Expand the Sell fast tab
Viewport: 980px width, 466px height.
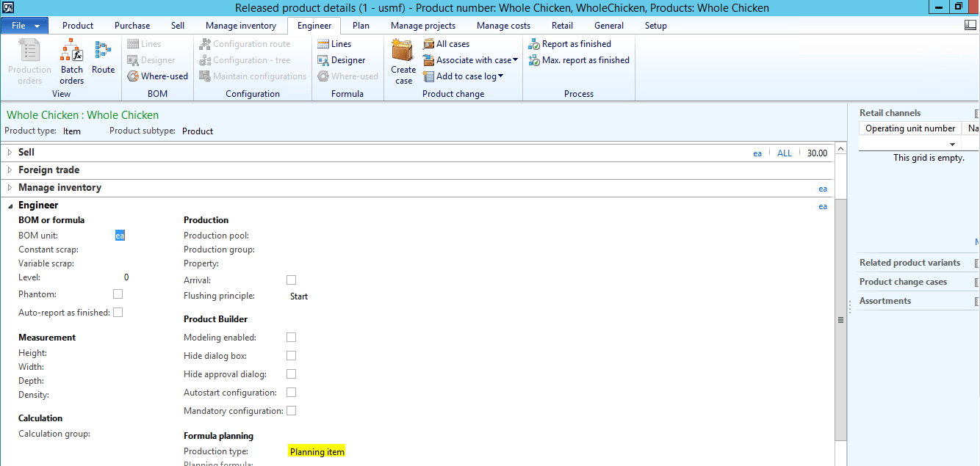10,152
